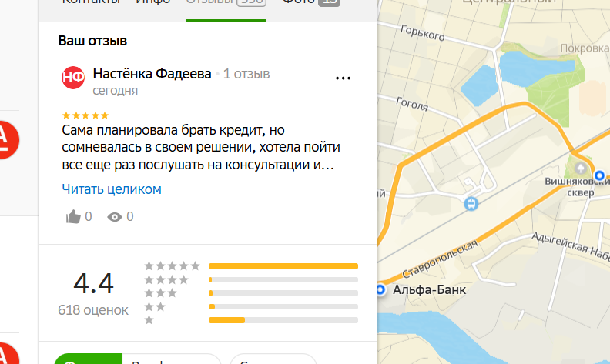Viewport: 610px width, 364px height.
Task: Select the Альфа-Банк map marker
Action: pos(380,289)
